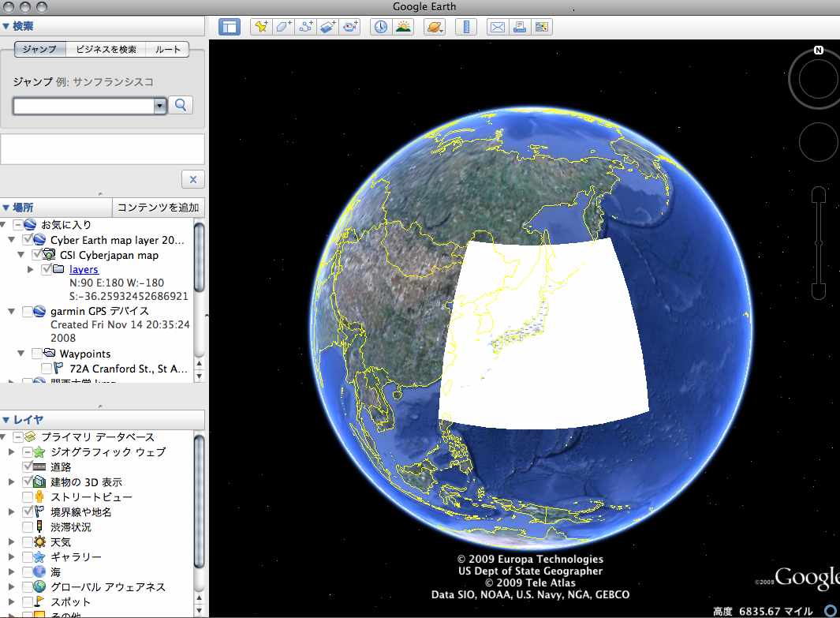Screen dimensions: 840x618
Task: Click the traffic light icon
Action: tap(39, 526)
